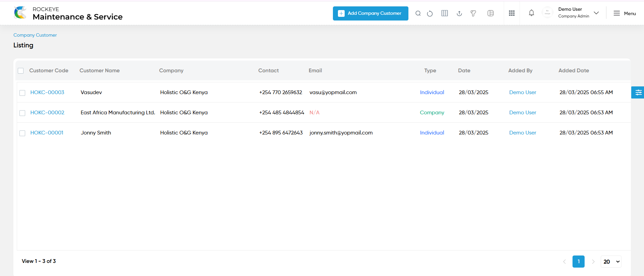Click the layout view toggle icon
644x276 pixels.
[x=491, y=13]
